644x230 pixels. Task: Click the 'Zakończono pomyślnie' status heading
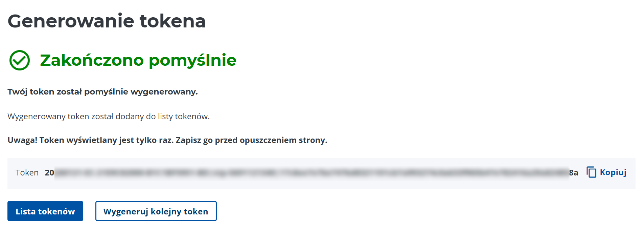(x=138, y=60)
